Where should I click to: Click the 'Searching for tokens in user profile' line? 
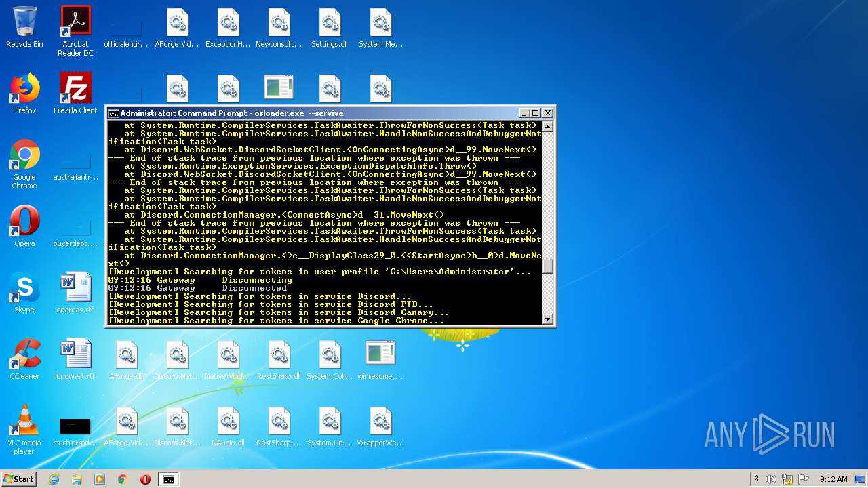[319, 272]
